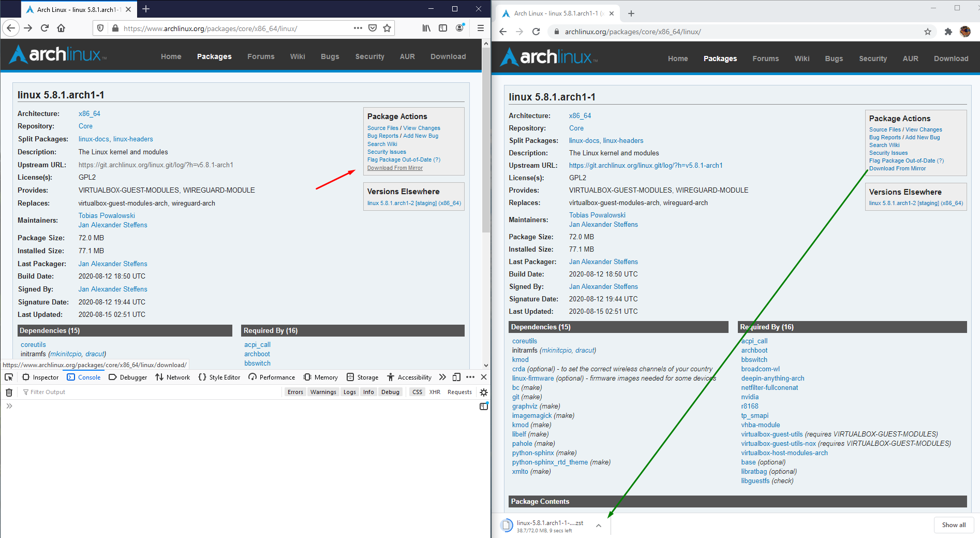Screen dimensions: 980x538
Task: Open the Firefox home page button
Action: [x=61, y=28]
